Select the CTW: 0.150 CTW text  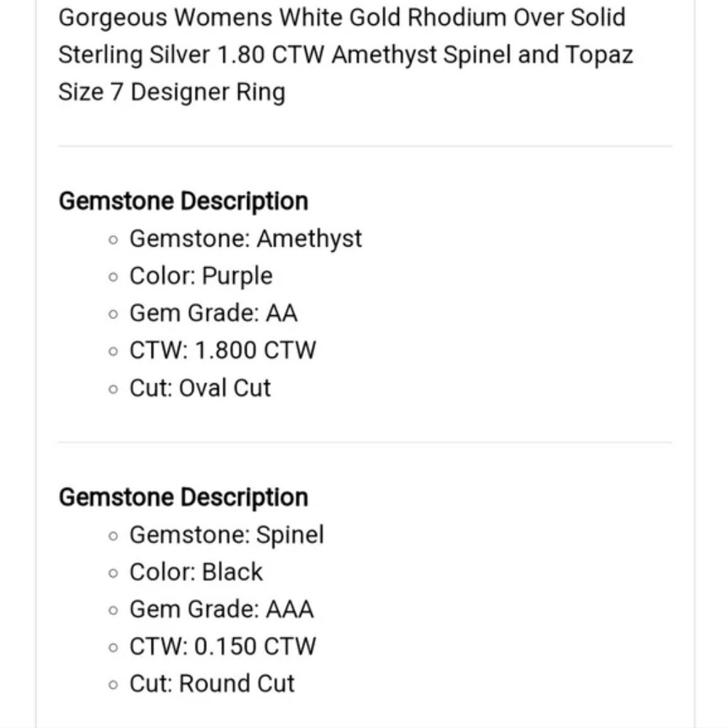[223, 646]
